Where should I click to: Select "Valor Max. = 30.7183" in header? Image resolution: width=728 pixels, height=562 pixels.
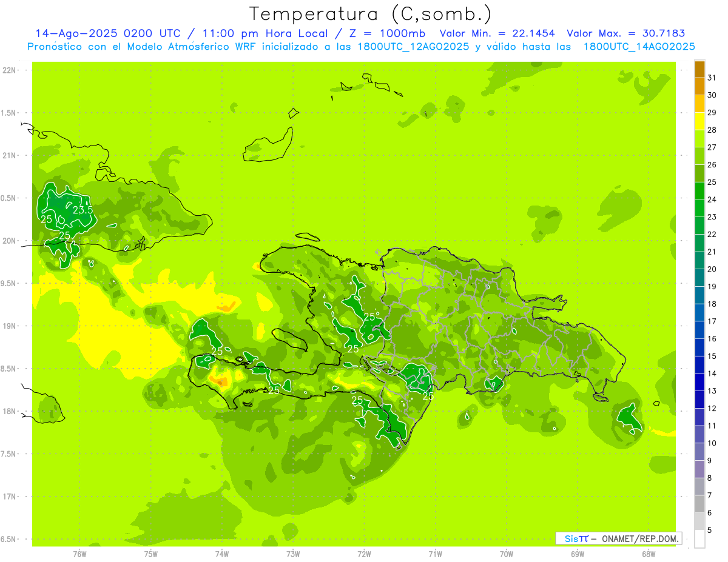[x=626, y=33]
